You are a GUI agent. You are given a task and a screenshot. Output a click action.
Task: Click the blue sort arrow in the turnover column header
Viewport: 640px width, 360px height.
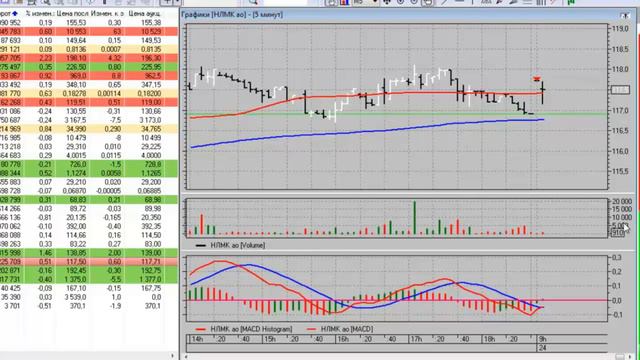pos(15,14)
